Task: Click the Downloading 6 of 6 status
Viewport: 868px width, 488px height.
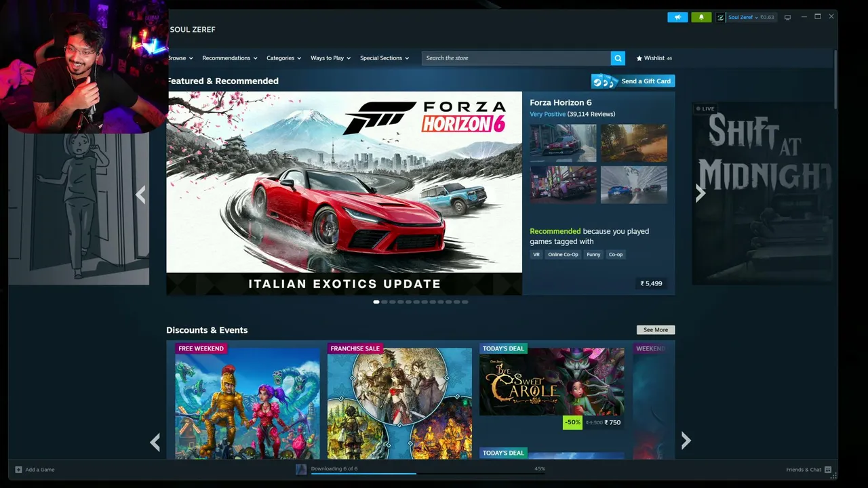Action: pos(334,469)
